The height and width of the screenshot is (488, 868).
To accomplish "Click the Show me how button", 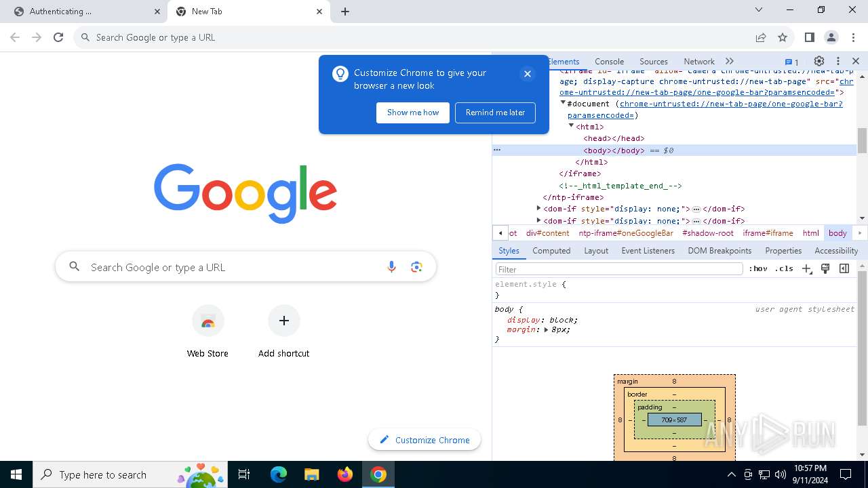I will (413, 113).
